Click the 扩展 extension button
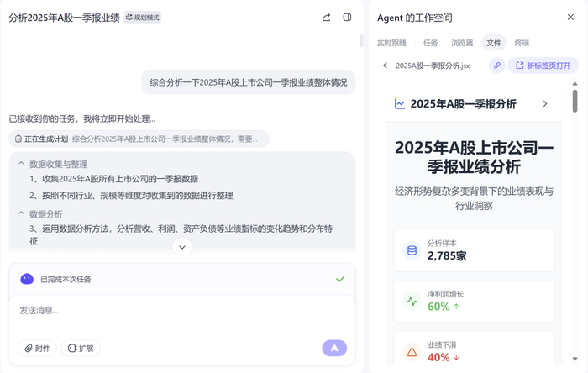 [81, 348]
